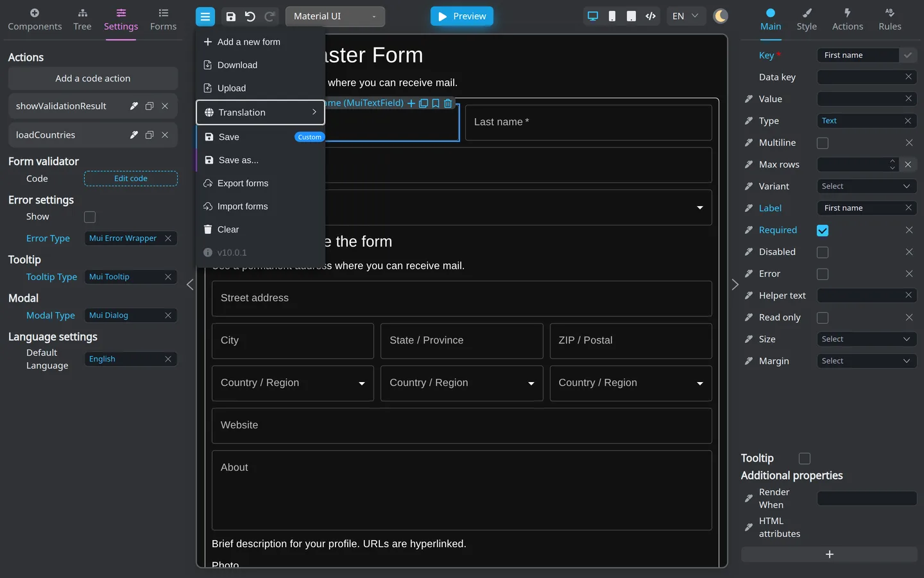Switch to the Tree tab
This screenshot has width=924, height=578.
click(82, 20)
